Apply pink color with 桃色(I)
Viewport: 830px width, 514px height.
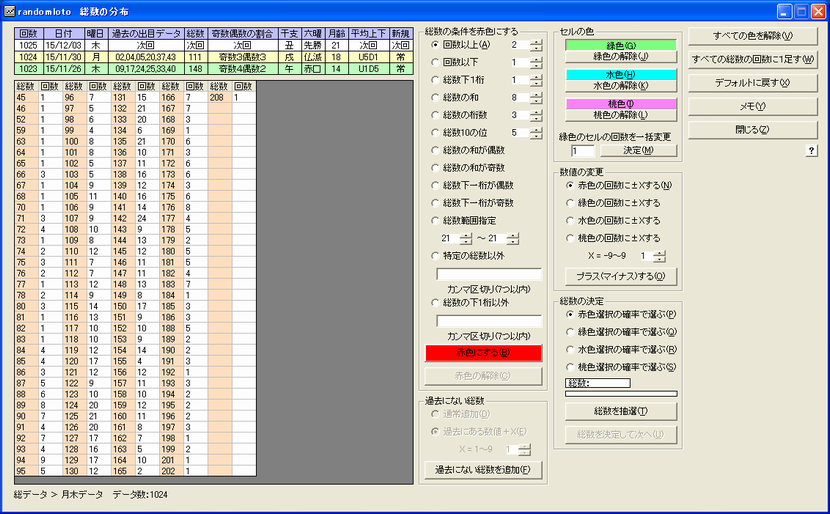(x=621, y=104)
